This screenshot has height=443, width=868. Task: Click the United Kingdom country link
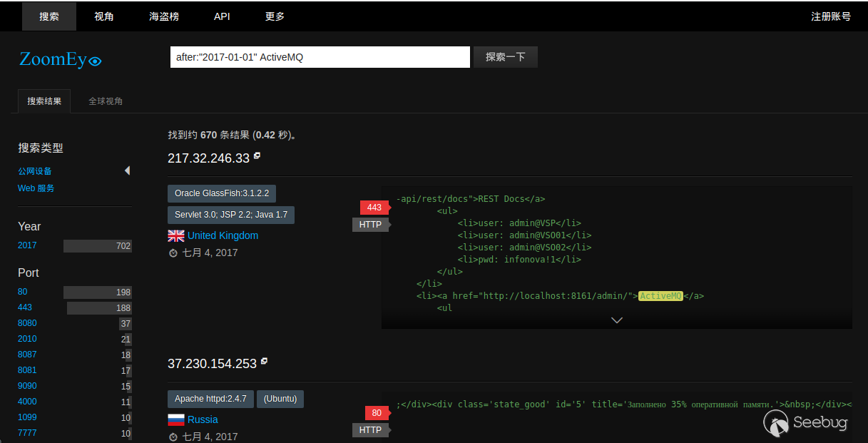(x=223, y=235)
